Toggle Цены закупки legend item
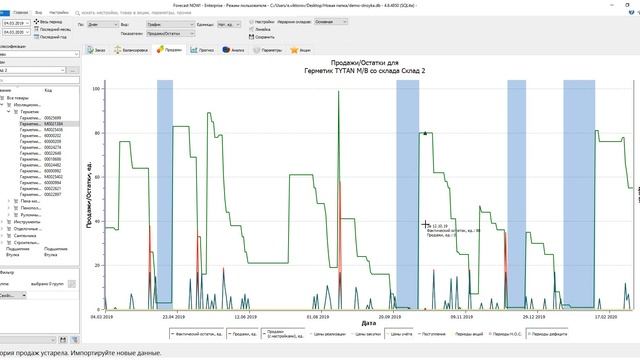This screenshot has height=360, width=640. point(366,334)
